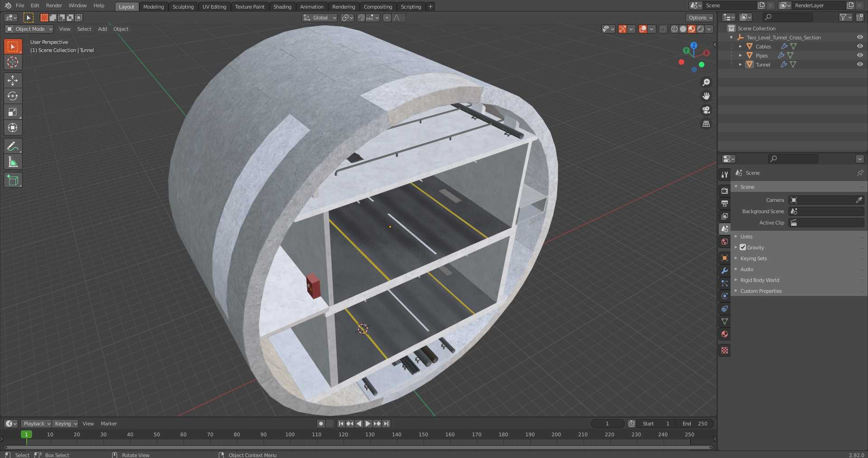Open the Modifiers wrench tab icon
Image resolution: width=868 pixels, height=458 pixels.
point(725,271)
